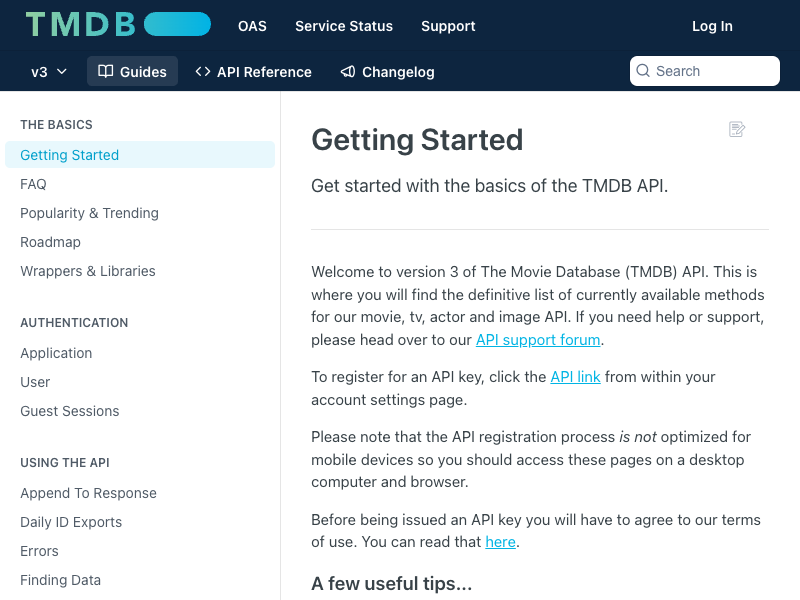Click the magnifier icon in the search box
Screen dimensions: 800x600
click(643, 71)
